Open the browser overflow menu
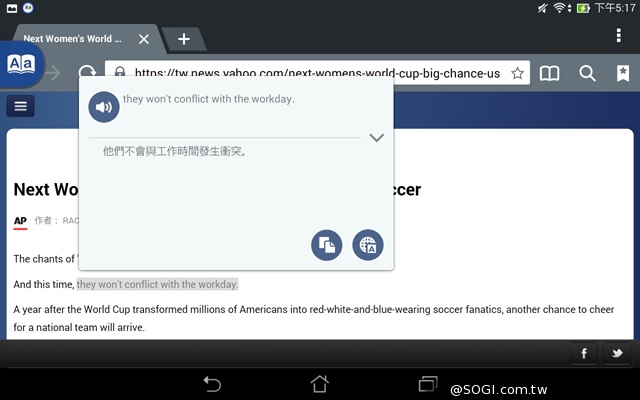Image resolution: width=640 pixels, height=400 pixels. (619, 36)
